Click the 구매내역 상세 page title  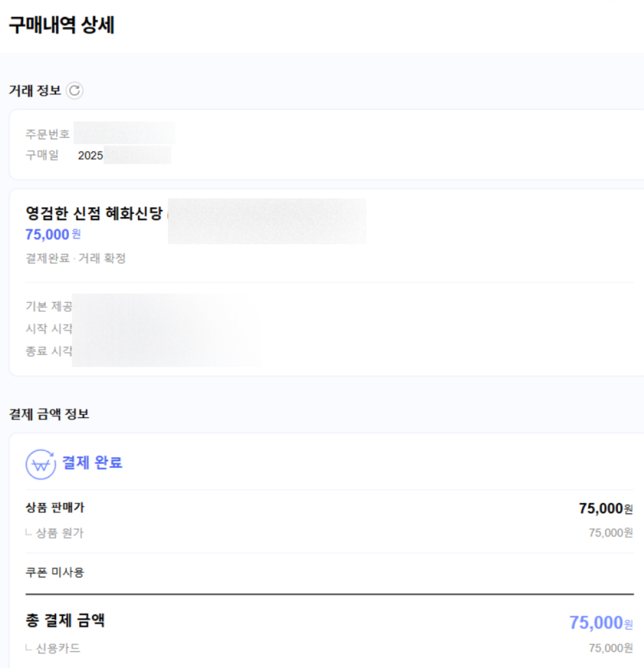pyautogui.click(x=61, y=25)
